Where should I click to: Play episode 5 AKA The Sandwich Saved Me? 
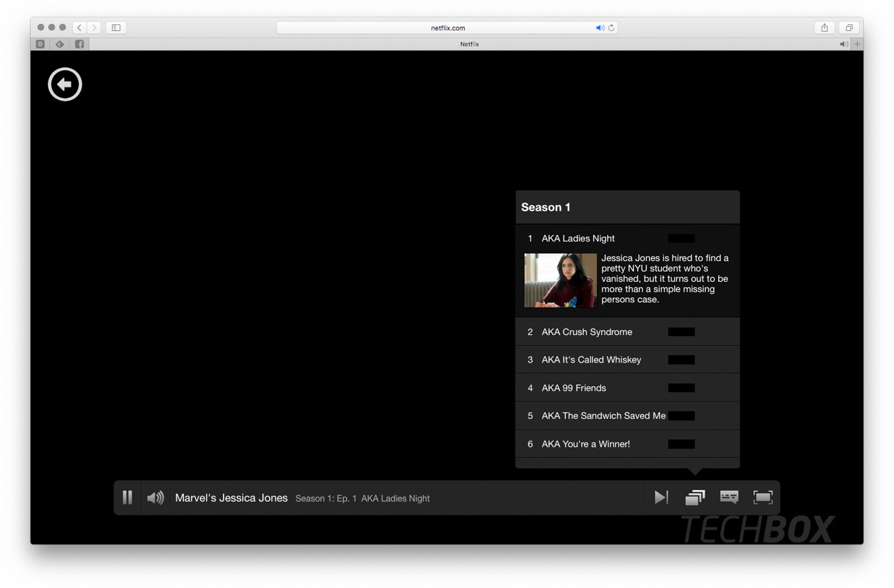[627, 416]
